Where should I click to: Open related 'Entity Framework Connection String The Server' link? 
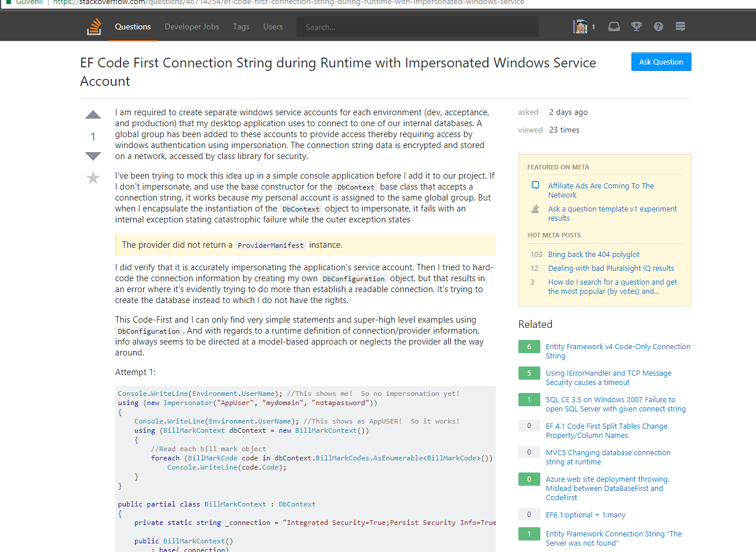(x=614, y=538)
